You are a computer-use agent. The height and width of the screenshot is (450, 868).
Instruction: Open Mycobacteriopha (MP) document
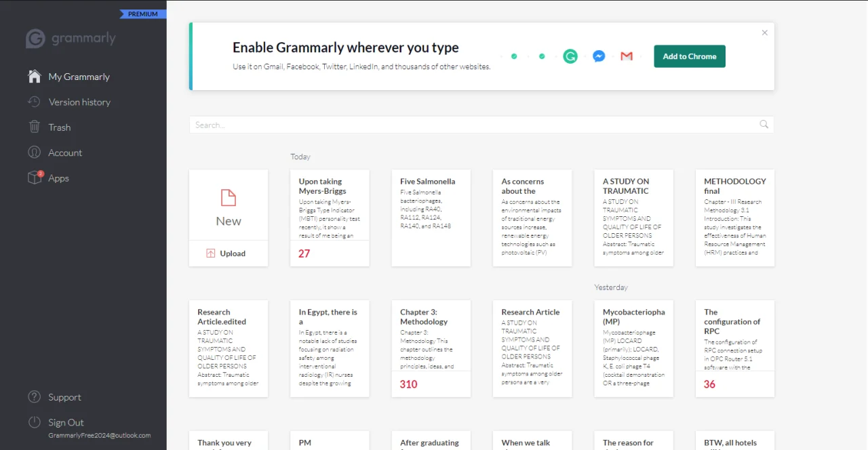[x=634, y=349]
